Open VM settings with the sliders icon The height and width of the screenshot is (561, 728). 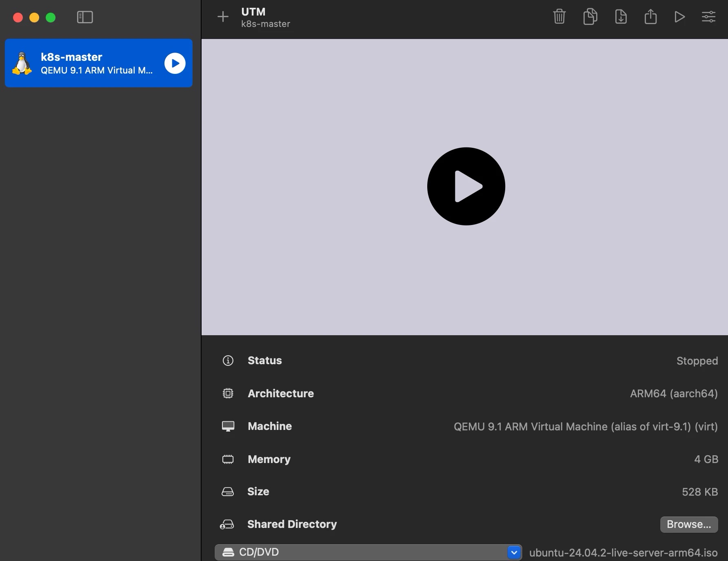708,17
